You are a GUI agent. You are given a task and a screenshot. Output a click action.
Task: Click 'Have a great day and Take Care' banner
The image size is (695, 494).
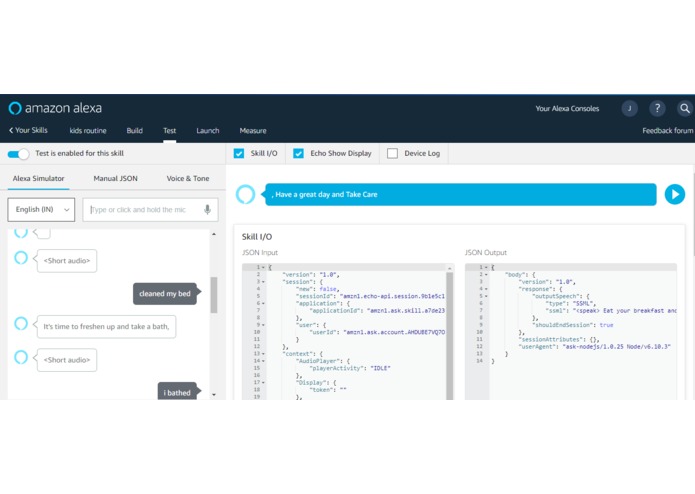click(461, 194)
